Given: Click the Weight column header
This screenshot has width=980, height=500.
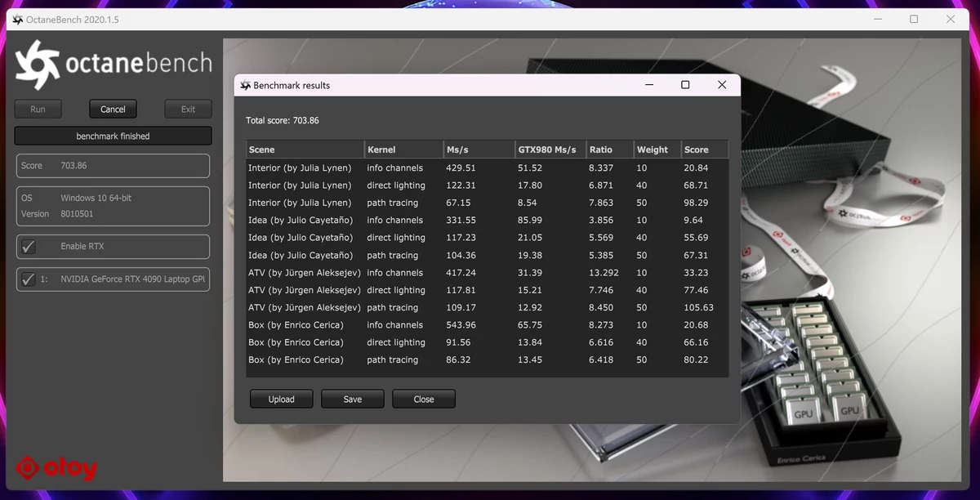Looking at the screenshot, I should [657, 150].
